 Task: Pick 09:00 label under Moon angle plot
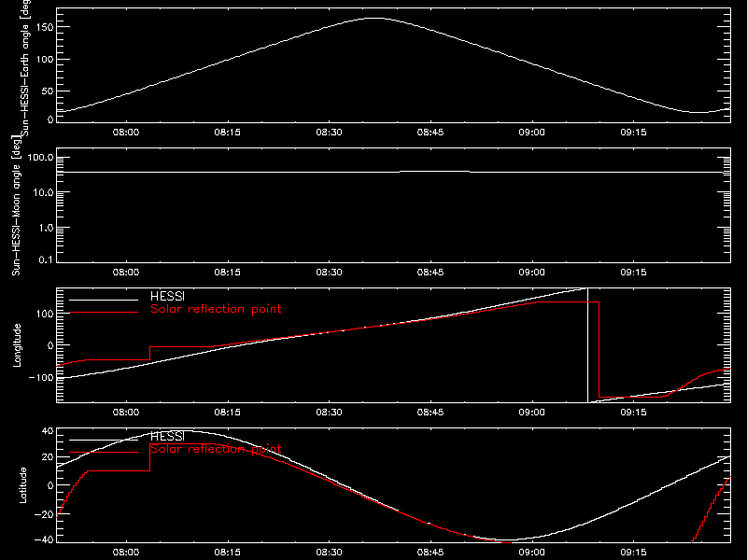click(x=531, y=272)
